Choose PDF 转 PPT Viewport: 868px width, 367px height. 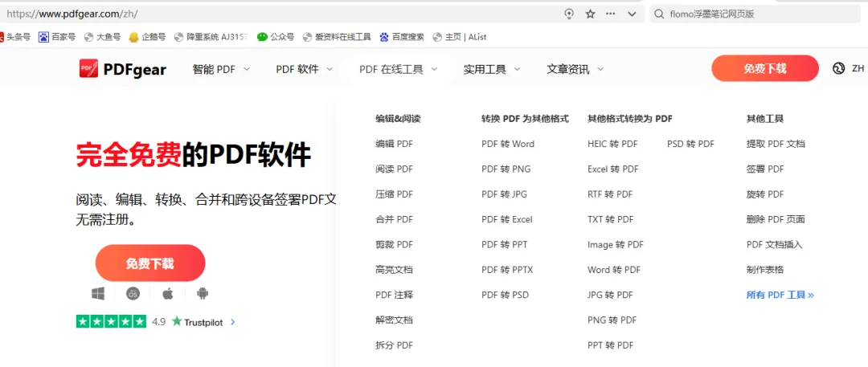tap(504, 245)
